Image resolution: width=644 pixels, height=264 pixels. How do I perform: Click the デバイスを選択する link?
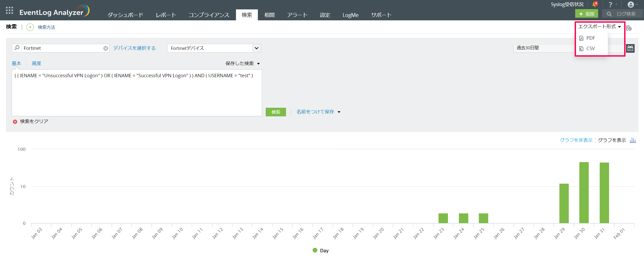pos(134,48)
